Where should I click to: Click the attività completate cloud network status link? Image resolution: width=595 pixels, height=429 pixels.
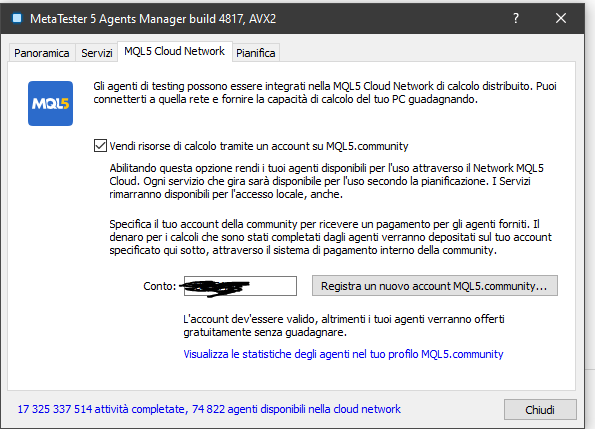click(209, 409)
